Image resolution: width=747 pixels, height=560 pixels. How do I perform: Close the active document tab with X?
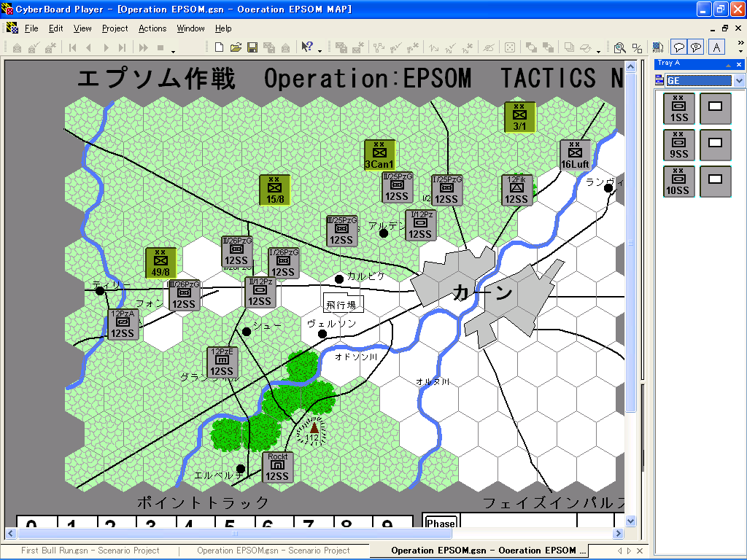click(640, 551)
